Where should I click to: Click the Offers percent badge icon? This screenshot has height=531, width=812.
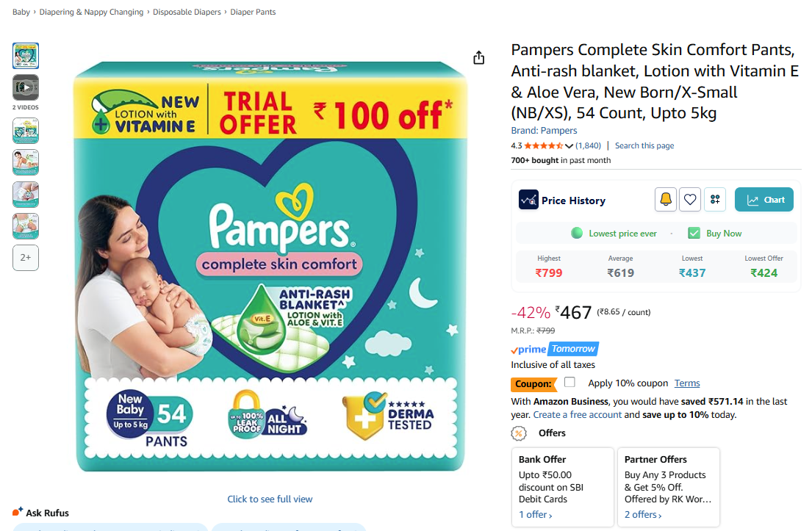pos(519,433)
